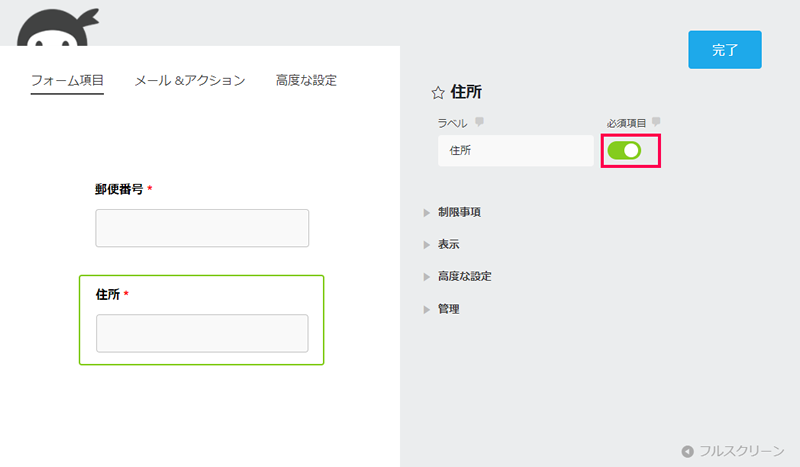Select the 郵便番号 input field
The width and height of the screenshot is (800, 467).
click(x=202, y=228)
